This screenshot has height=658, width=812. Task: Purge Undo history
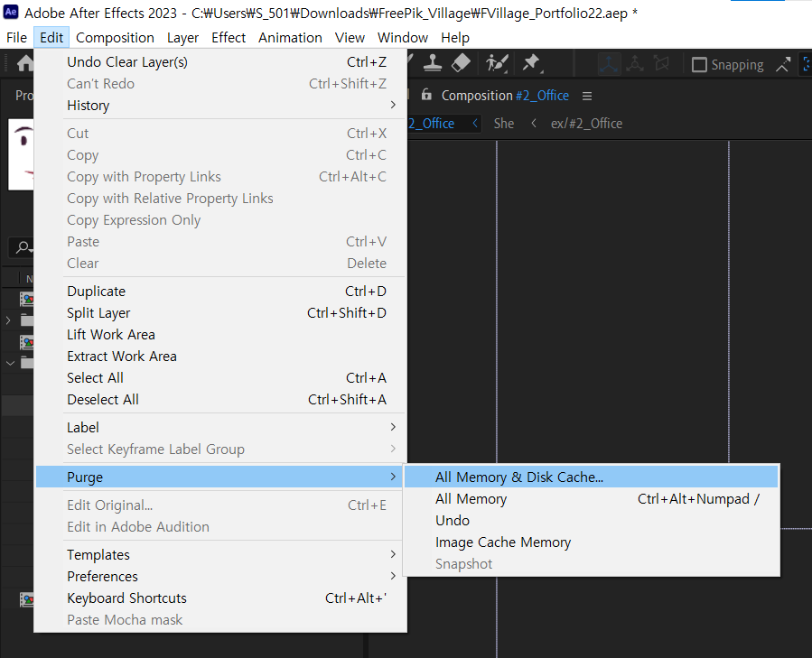(x=591, y=520)
